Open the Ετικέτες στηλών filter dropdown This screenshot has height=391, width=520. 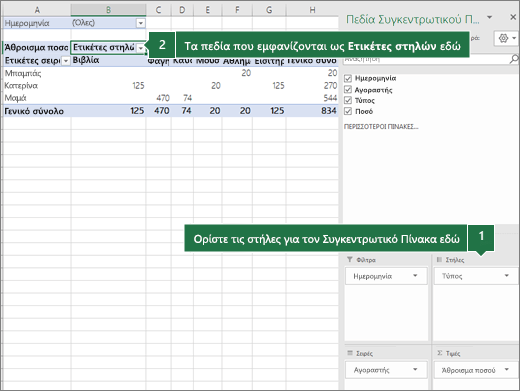(141, 48)
